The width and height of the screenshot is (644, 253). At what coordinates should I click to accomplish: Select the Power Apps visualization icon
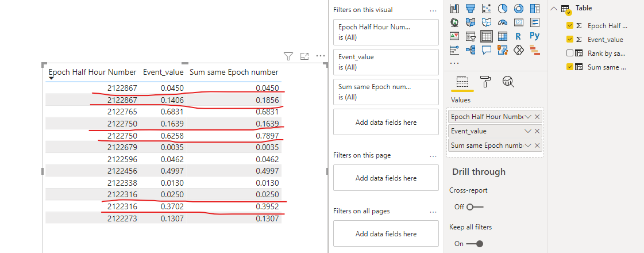pos(518,50)
